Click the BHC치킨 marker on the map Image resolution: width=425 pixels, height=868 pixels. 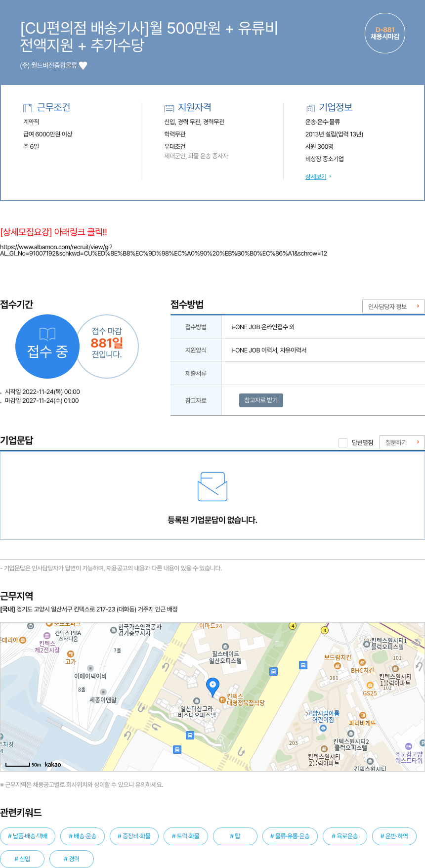362,662
